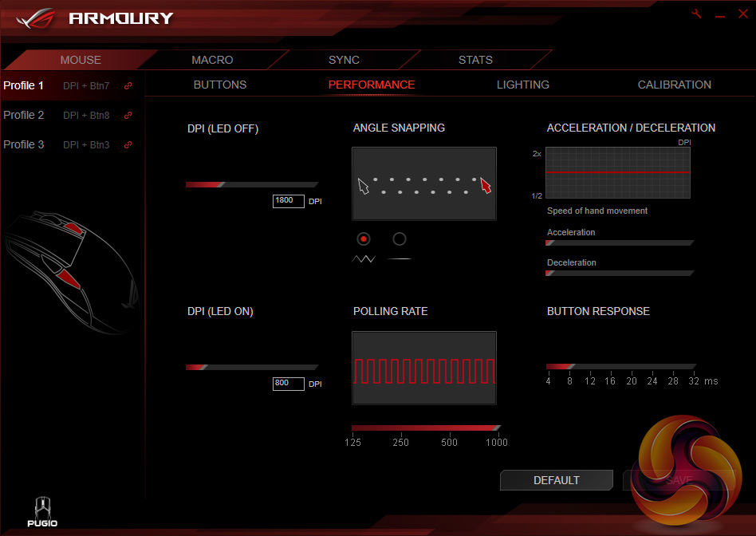Image resolution: width=756 pixels, height=536 pixels.
Task: Open the LIGHTING sub-tab
Action: (522, 85)
